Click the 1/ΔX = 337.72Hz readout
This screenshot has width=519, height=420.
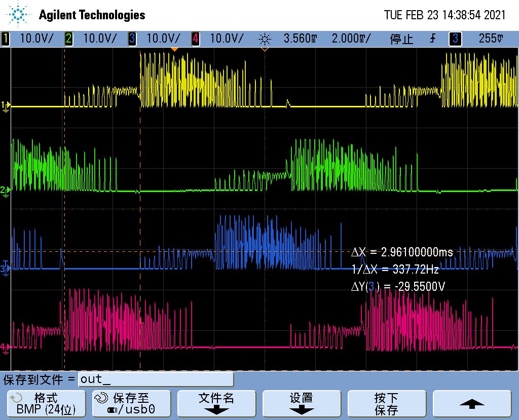point(395,270)
